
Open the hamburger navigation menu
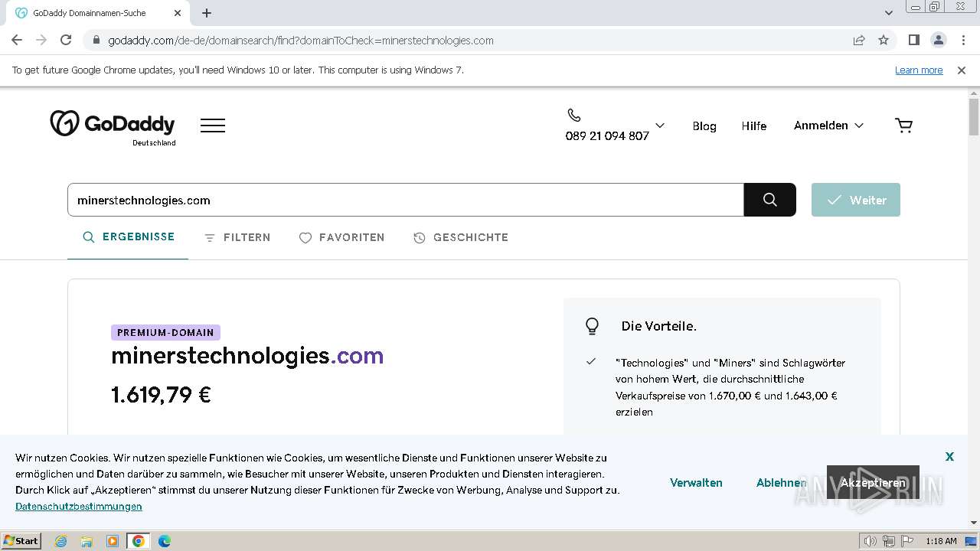[213, 126]
